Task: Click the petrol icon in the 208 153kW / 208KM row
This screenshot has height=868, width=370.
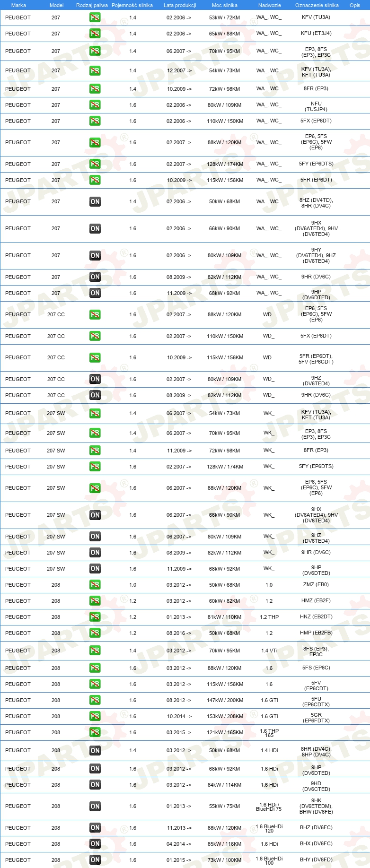Action: click(x=95, y=716)
